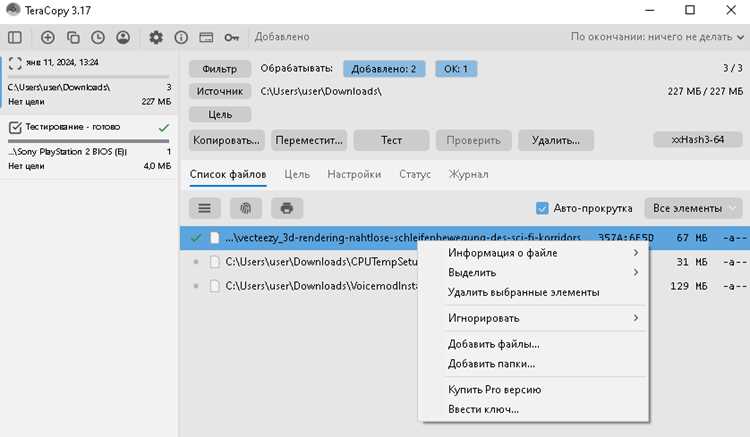Click the list menu hamburger icon
The image size is (750, 437).
coord(205,208)
